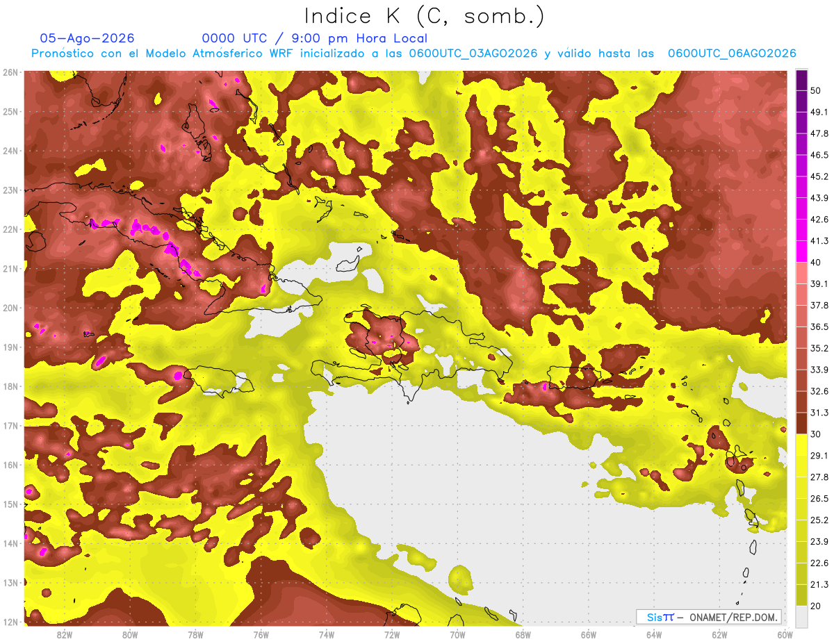Image resolution: width=834 pixels, height=644 pixels.
Task: Click the valid-until time "0600UTC_06AGO2026"
Action: pos(732,53)
